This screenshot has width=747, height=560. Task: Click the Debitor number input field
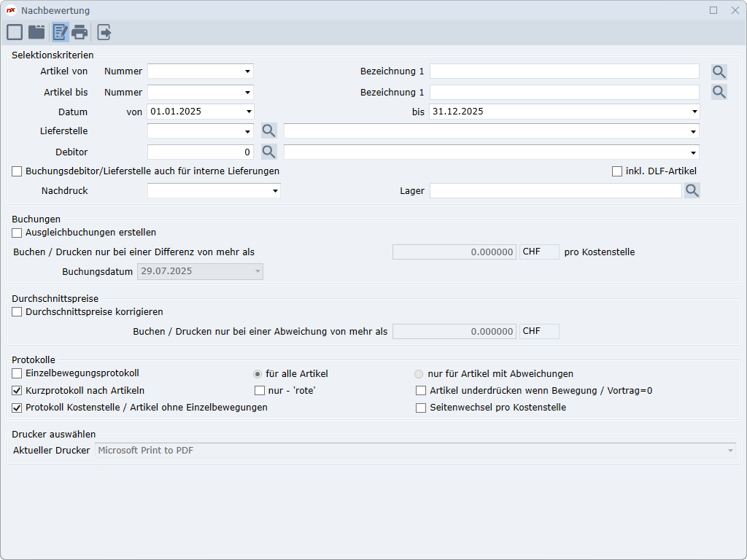tap(200, 152)
